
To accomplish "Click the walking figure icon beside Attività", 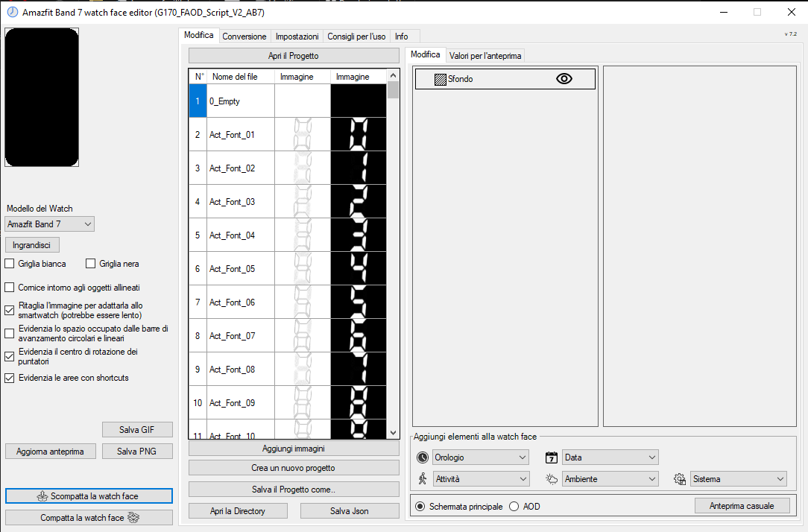I will point(423,479).
